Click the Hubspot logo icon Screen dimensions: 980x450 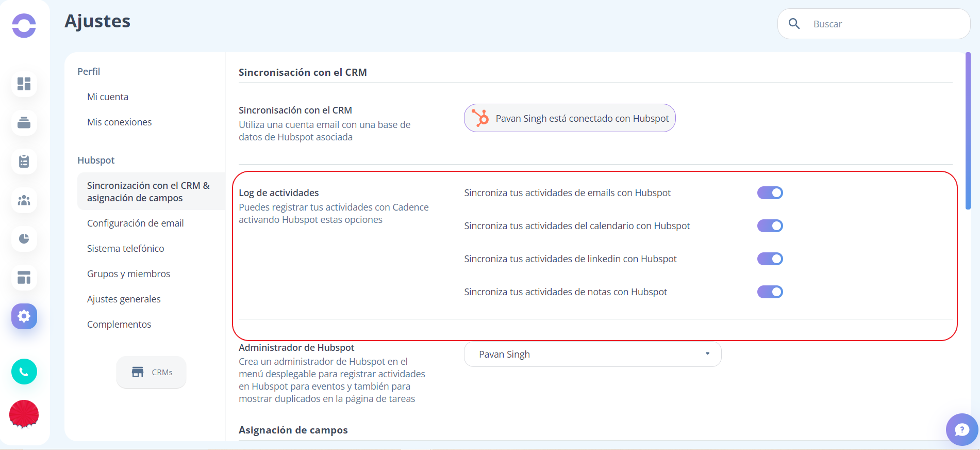[x=480, y=118]
